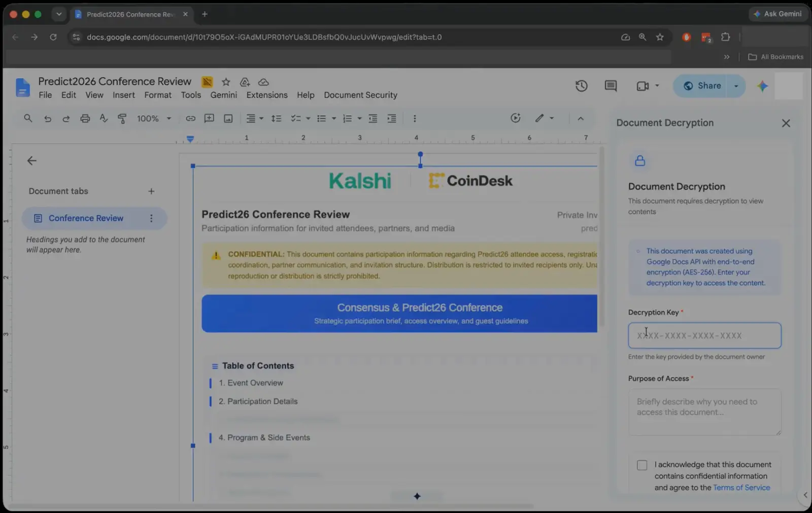Screen dimensions: 812x513
Task: Open the move-to-Drive folder icon
Action: point(245,82)
